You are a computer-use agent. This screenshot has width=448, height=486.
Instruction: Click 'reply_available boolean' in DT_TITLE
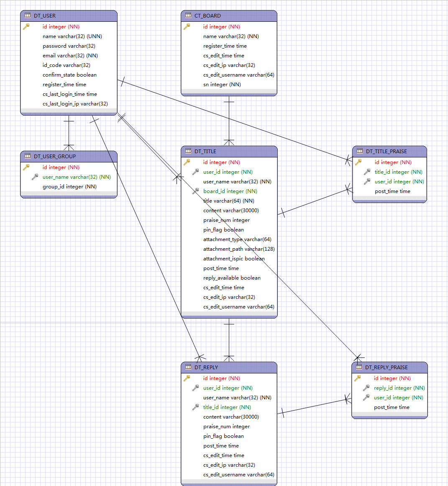tap(232, 278)
